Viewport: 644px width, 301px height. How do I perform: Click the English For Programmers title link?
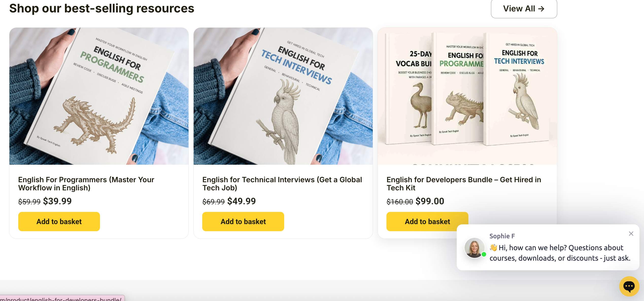[x=86, y=183]
